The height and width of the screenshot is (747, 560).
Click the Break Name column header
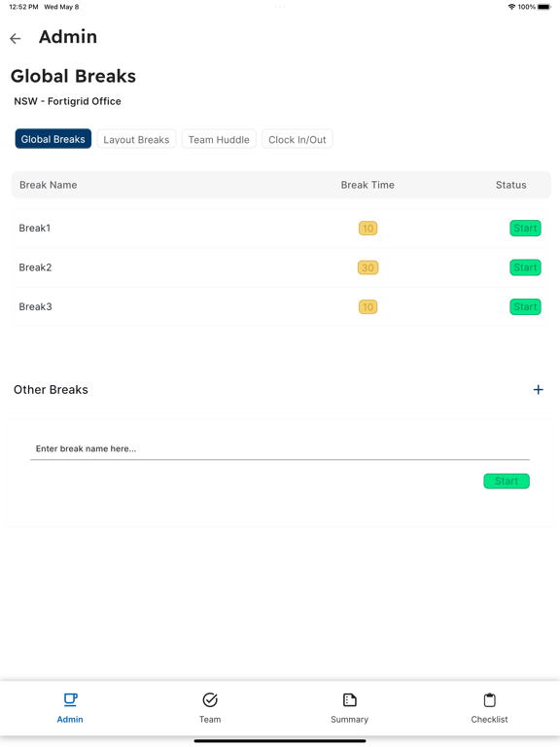tap(48, 185)
